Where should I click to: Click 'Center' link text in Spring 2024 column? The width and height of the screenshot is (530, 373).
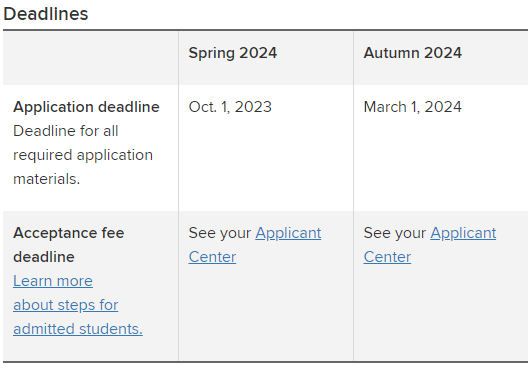pyautogui.click(x=212, y=257)
